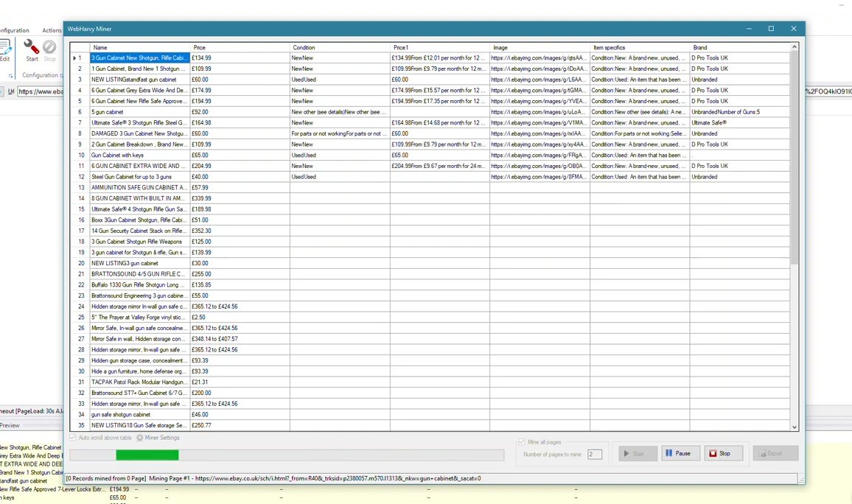Click the Start configuration wrench icon

(32, 48)
